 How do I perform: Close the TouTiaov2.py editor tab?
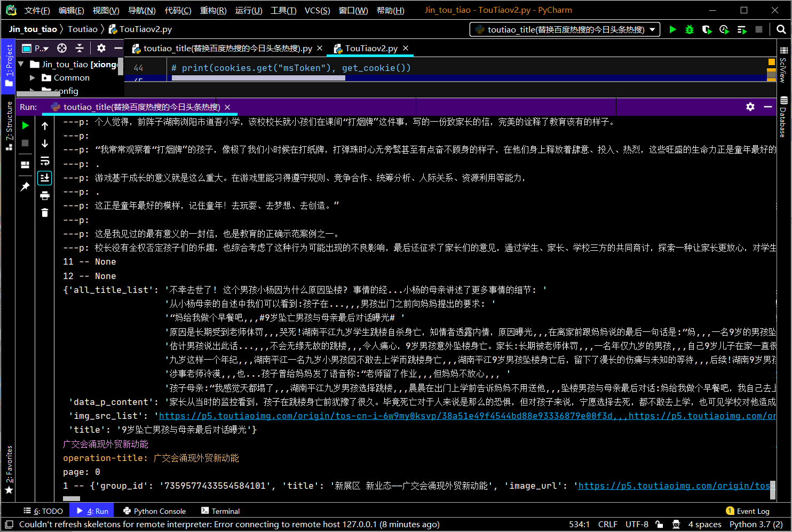click(x=406, y=48)
